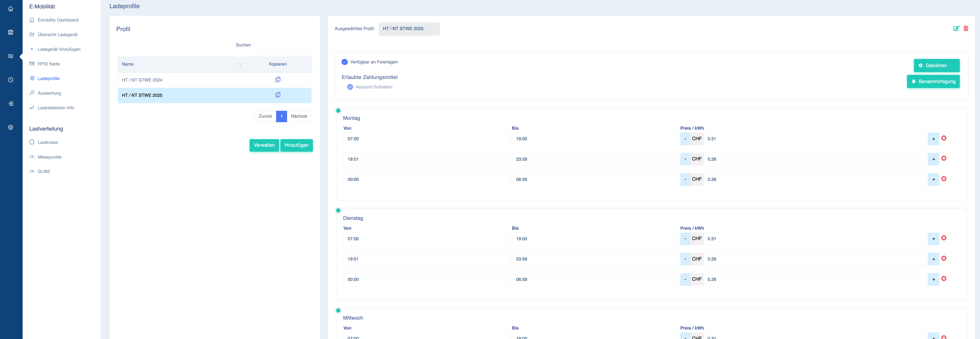
Task: Copy the HT / NT STWE 2025 profile
Action: [278, 95]
